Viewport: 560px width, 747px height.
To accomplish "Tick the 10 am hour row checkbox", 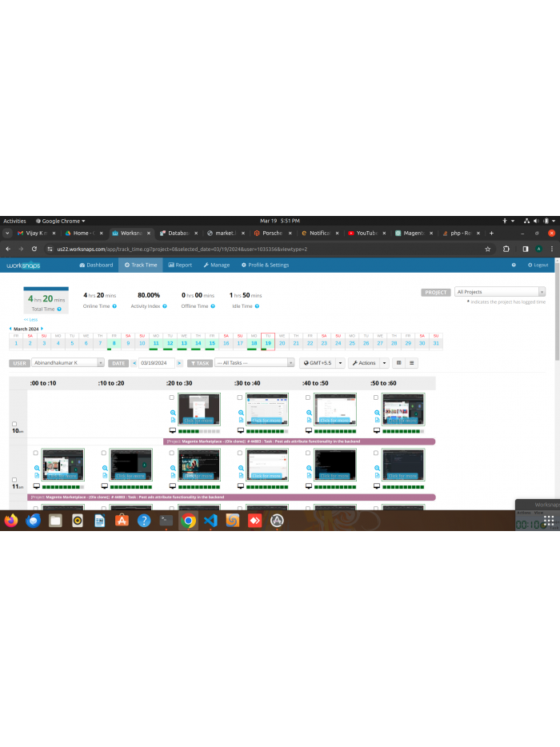I will coord(14,424).
